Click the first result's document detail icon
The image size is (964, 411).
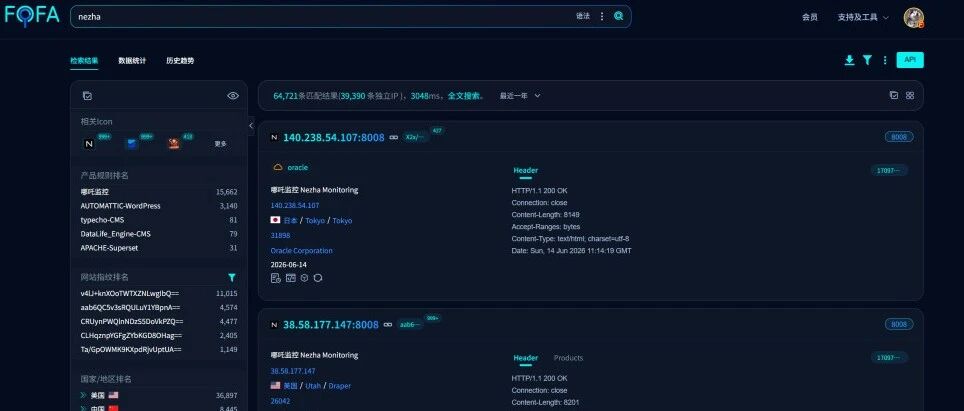click(x=275, y=278)
